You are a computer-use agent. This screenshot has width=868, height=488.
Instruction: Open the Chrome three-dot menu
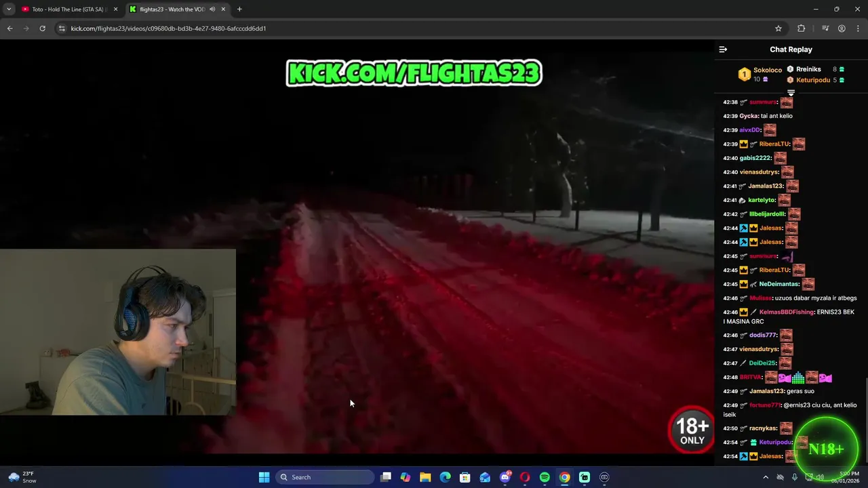click(x=858, y=28)
